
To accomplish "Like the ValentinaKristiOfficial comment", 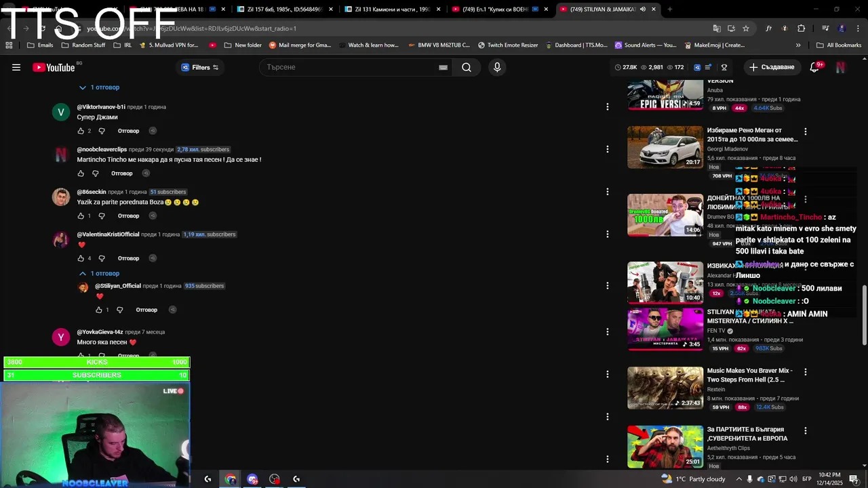I will point(81,258).
